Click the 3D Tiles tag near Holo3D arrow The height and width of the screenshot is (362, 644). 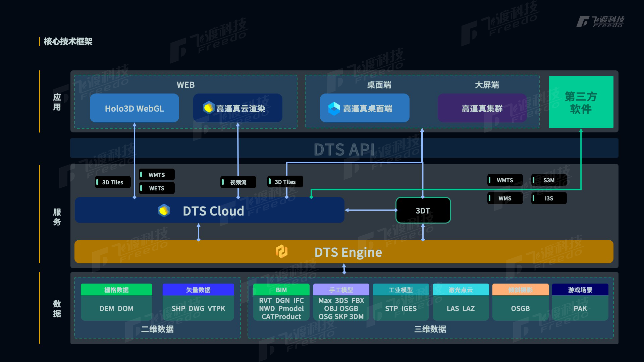tap(113, 182)
